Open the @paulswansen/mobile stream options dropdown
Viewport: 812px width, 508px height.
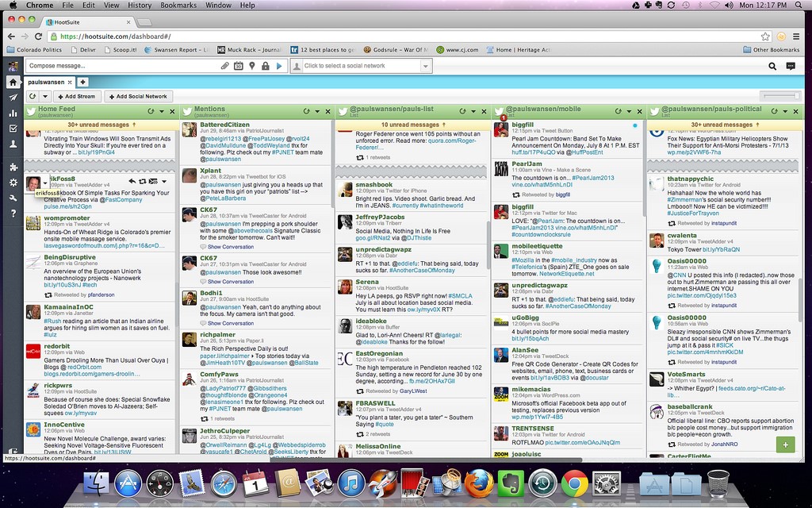pos(629,111)
